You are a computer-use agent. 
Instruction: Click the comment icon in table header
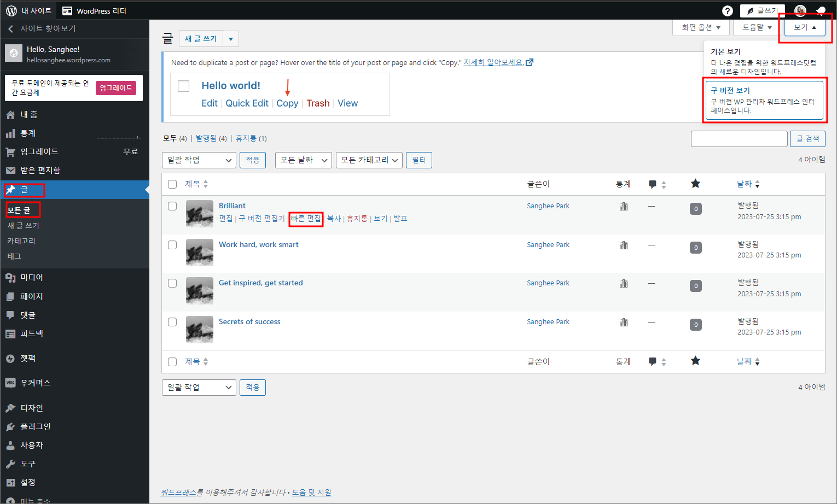pyautogui.click(x=653, y=184)
